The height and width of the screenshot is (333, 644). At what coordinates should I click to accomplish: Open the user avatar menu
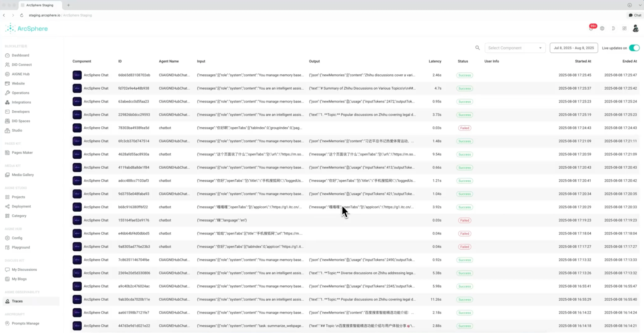[635, 28]
